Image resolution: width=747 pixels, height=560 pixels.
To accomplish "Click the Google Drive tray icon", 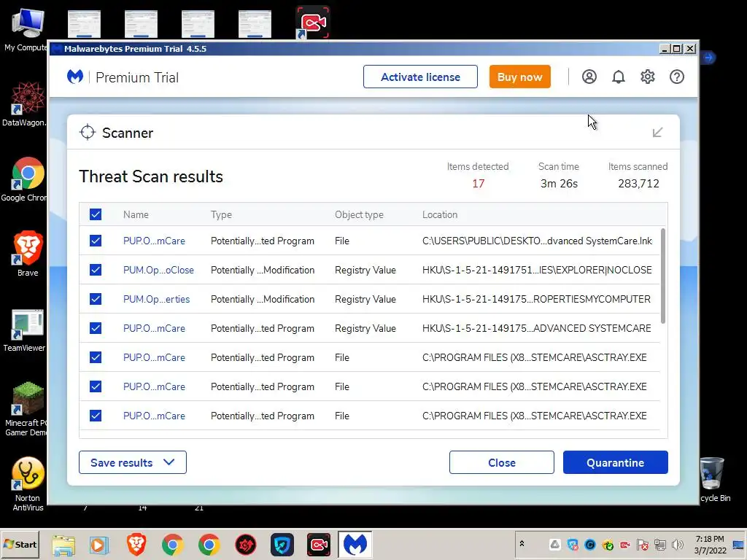I will tap(554, 544).
